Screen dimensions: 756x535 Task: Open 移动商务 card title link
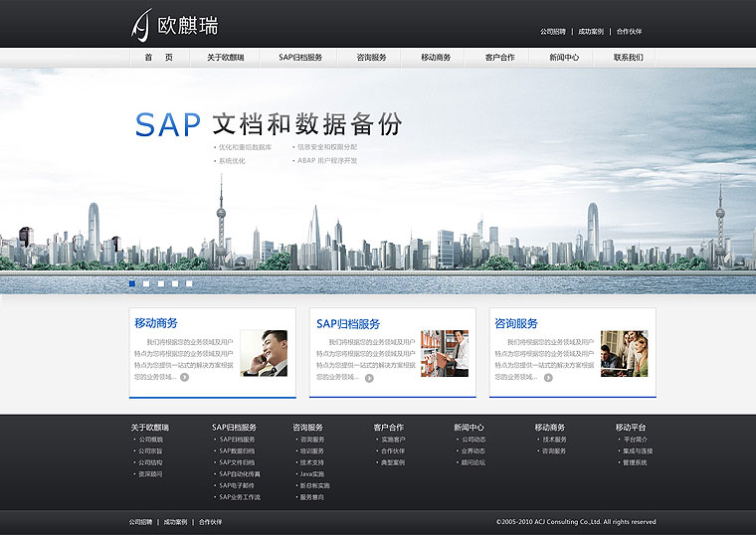tap(156, 323)
